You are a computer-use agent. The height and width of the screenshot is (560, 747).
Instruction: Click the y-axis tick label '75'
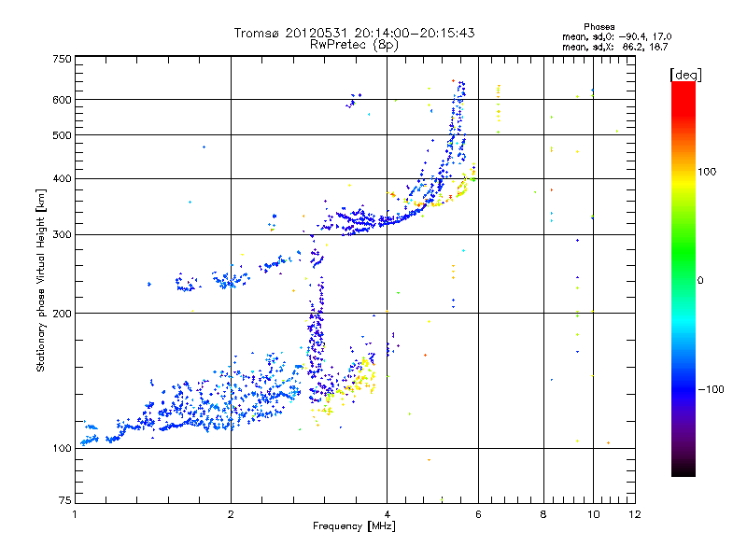tap(65, 500)
